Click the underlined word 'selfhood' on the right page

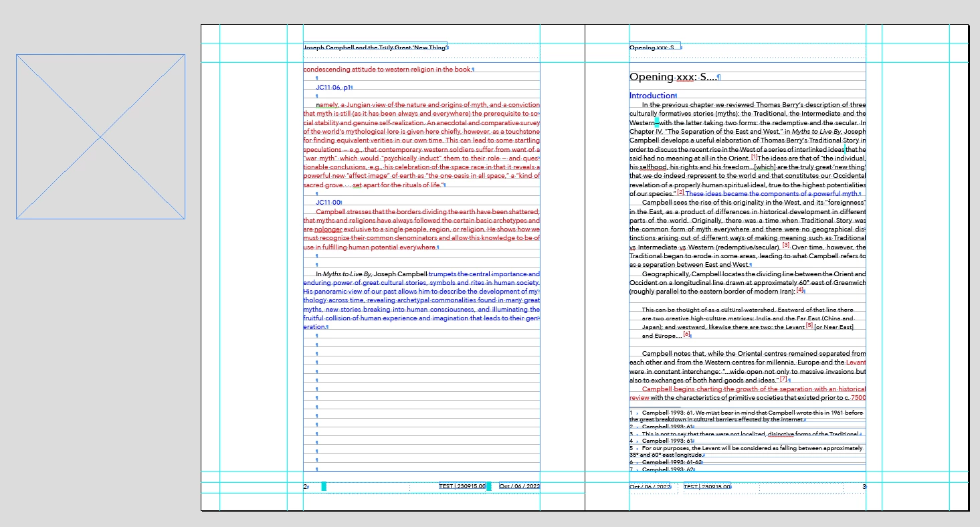click(x=652, y=167)
